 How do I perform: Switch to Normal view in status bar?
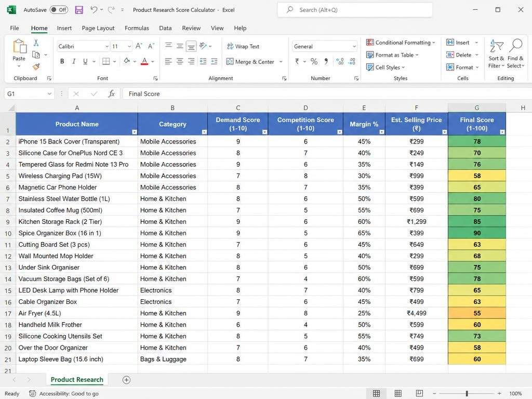(376, 394)
